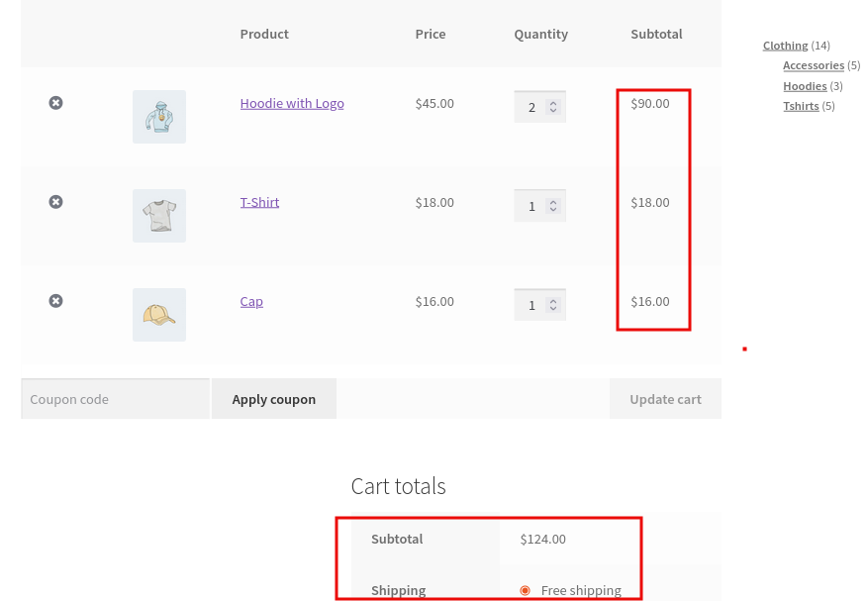Open the Cap product link
Image resolution: width=868 pixels, height=601 pixels.
pyautogui.click(x=251, y=301)
